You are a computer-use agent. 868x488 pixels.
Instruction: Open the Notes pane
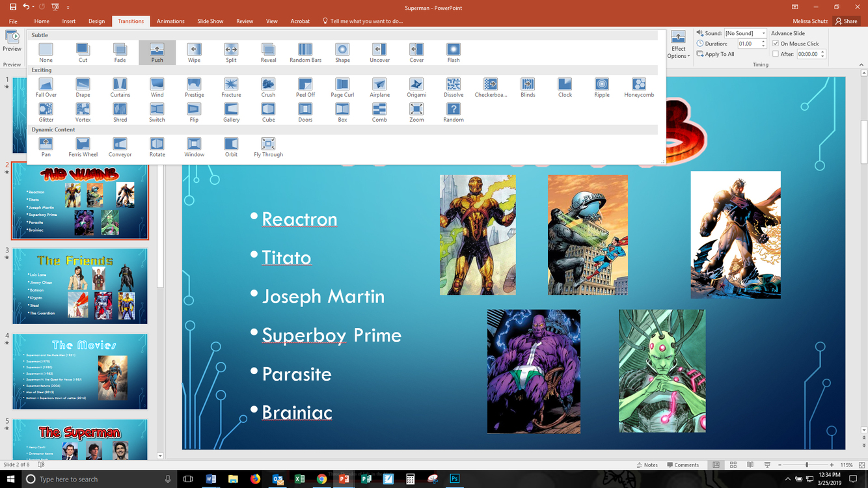tap(647, 465)
